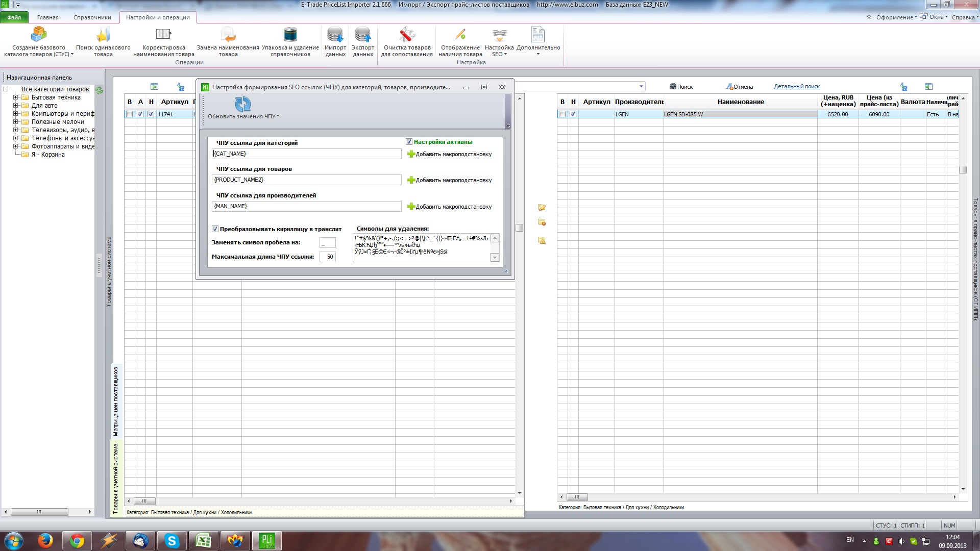The height and width of the screenshot is (551, 980).
Task: Toggle column В checkbox in row 11741
Action: [x=130, y=114]
